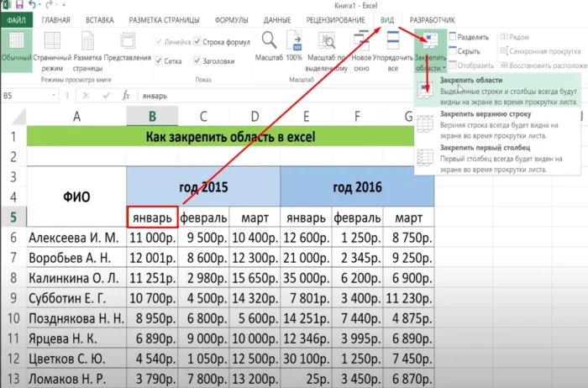The image size is (588, 388).
Task: Toggle the Gridlines (Сетка) checkbox
Action: pyautogui.click(x=158, y=60)
